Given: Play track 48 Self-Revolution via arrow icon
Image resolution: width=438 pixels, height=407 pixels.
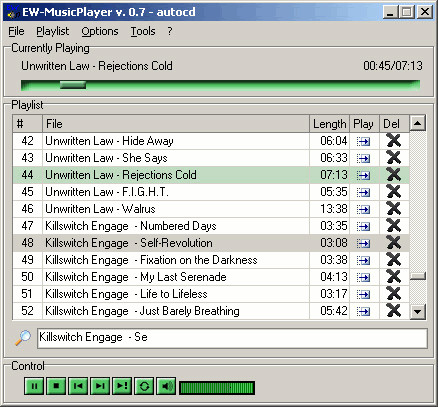Looking at the screenshot, I should (363, 244).
